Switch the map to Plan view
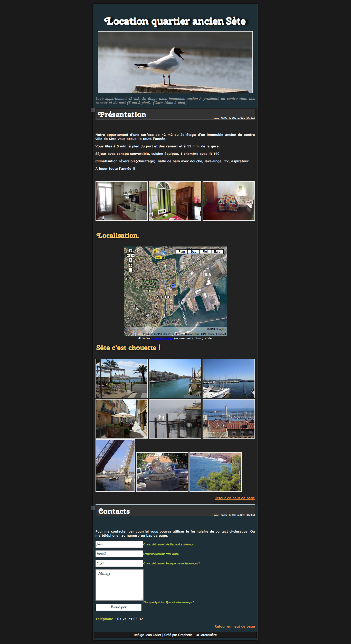Screen dimensions: 351x644 [x=182, y=252]
